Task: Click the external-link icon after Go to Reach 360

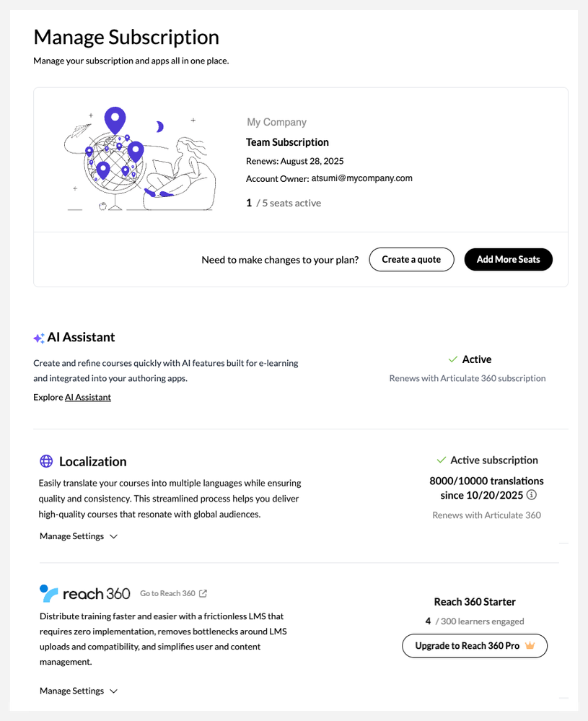Action: click(x=203, y=593)
